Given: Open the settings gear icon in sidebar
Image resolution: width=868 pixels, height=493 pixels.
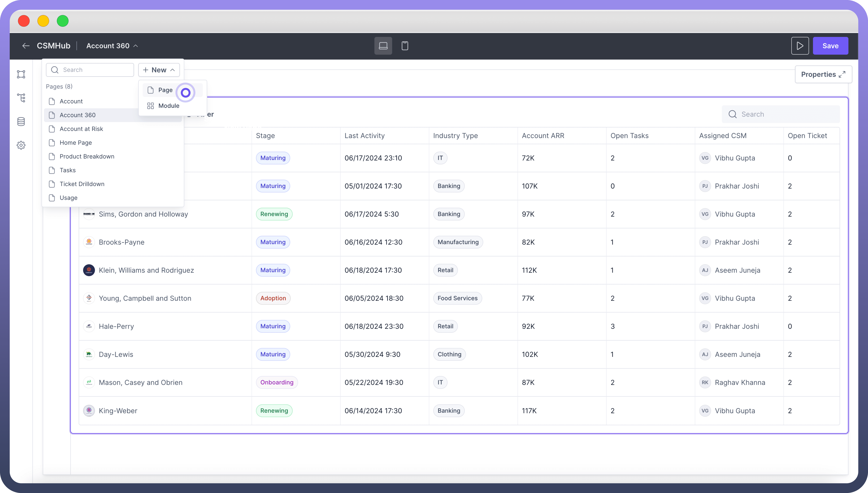Looking at the screenshot, I should (21, 145).
